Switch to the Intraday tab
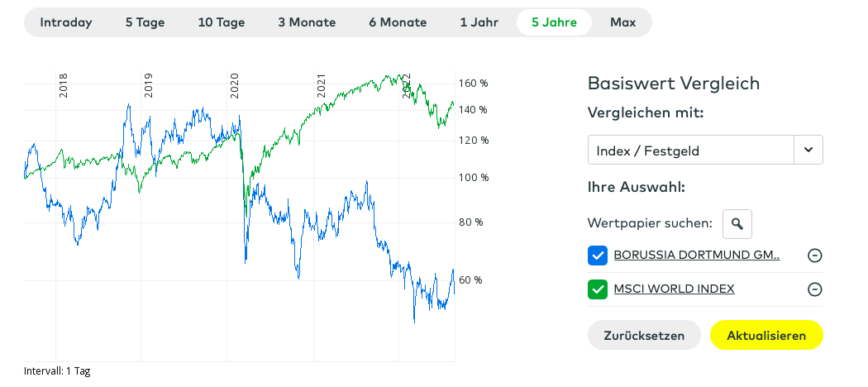 [x=66, y=22]
